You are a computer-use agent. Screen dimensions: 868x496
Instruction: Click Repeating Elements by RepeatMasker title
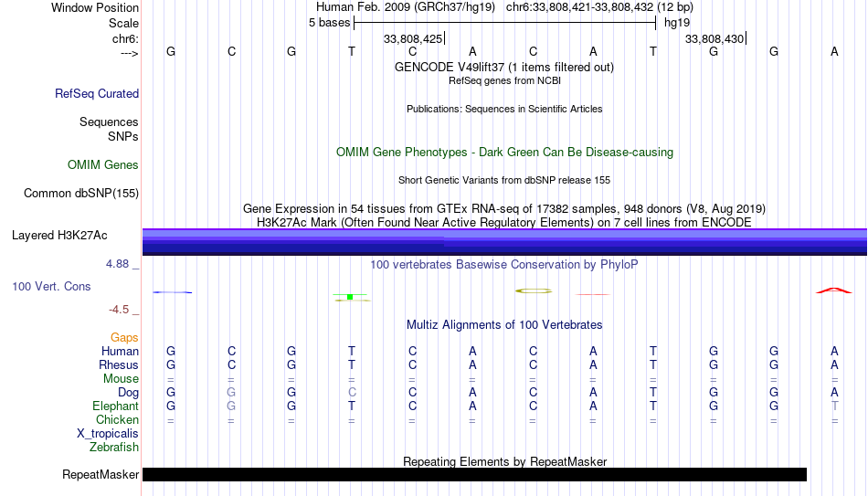click(505, 461)
